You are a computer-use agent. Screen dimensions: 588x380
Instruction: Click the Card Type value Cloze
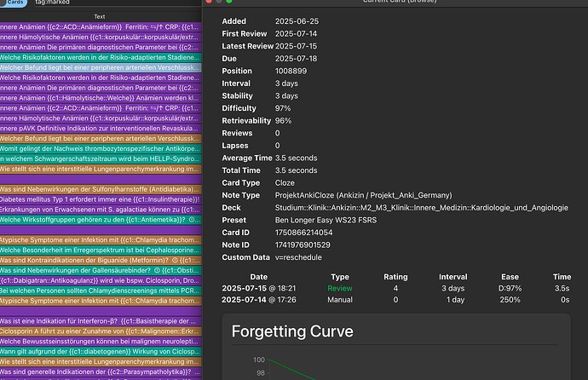coord(285,182)
